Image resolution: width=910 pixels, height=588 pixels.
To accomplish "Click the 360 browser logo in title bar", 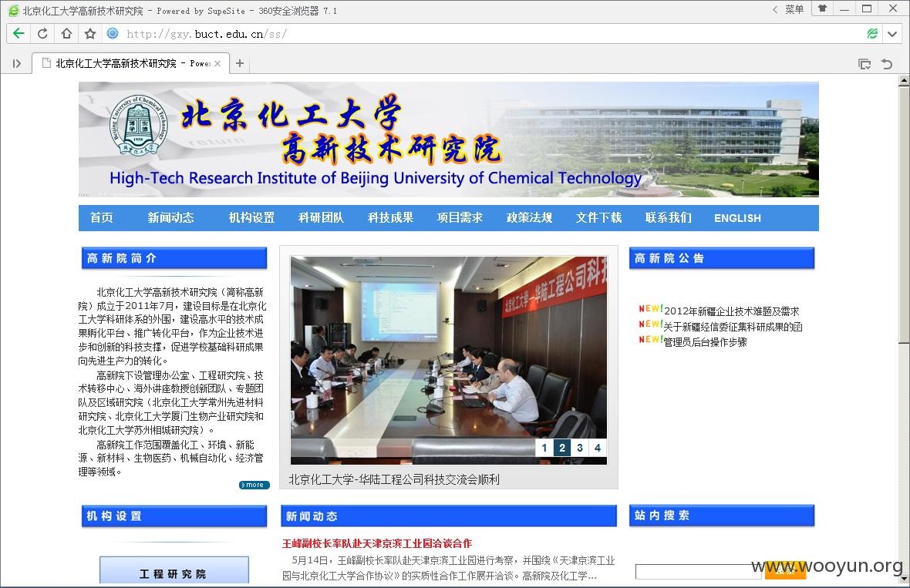I will (x=13, y=11).
